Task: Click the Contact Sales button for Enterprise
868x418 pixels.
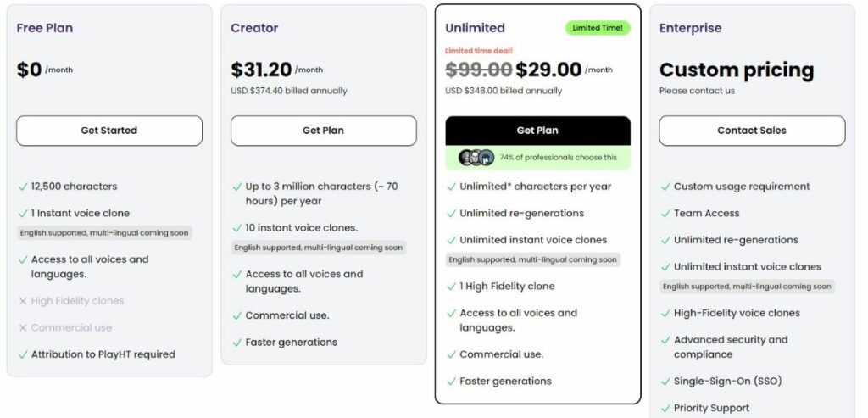Action: coord(752,131)
